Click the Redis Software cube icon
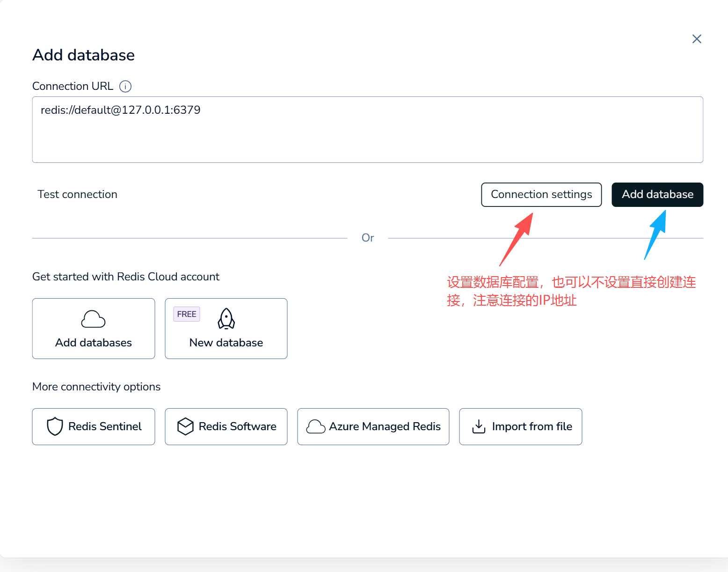Screen dimensions: 728x572 coord(185,426)
